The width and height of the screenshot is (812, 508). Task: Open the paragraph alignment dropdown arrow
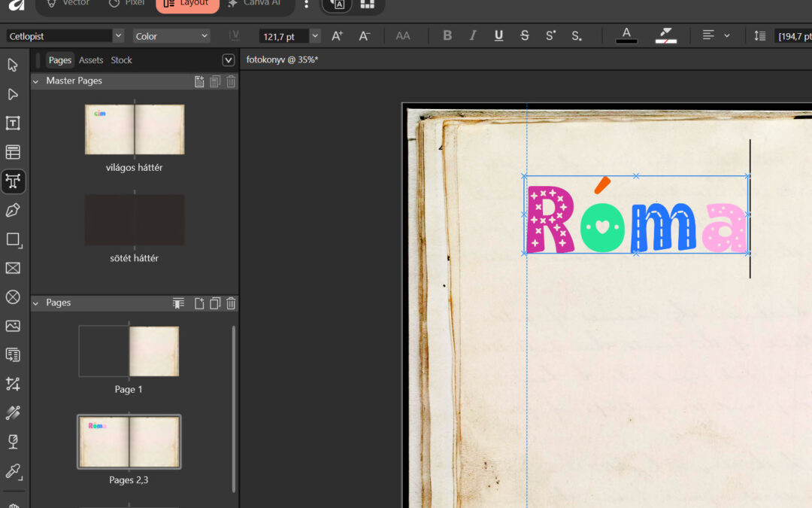(x=727, y=36)
